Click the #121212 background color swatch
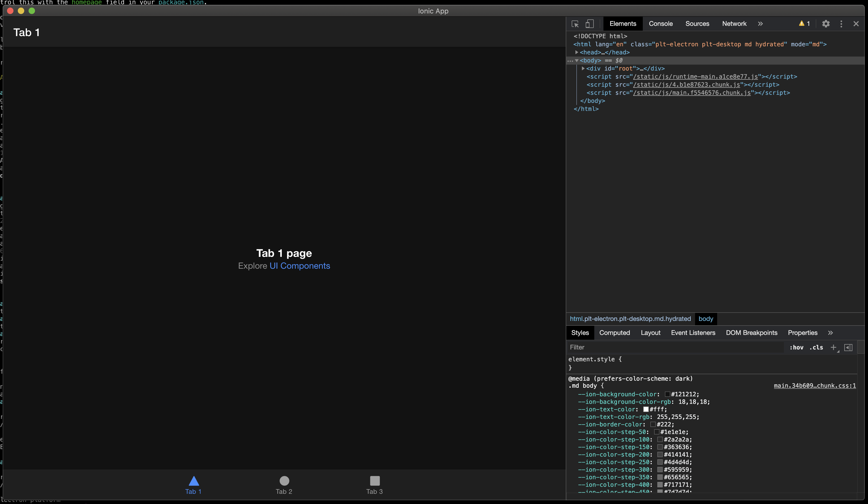 click(x=667, y=394)
